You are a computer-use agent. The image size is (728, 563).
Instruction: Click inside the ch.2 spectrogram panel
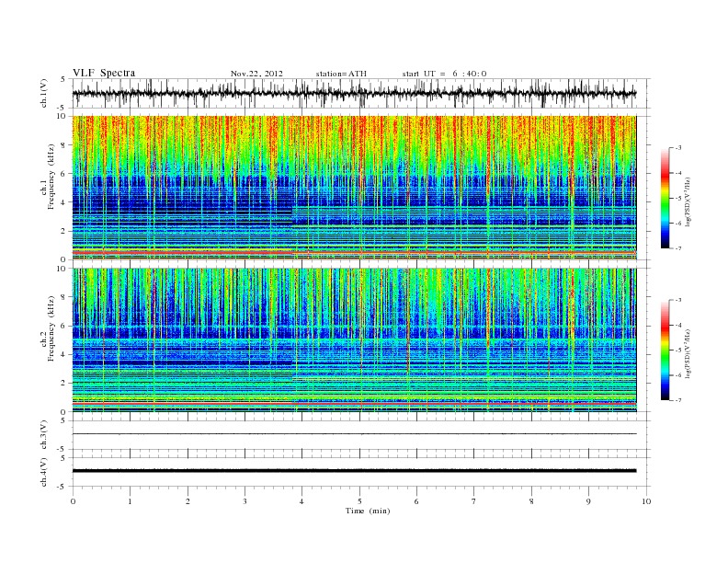click(354, 340)
